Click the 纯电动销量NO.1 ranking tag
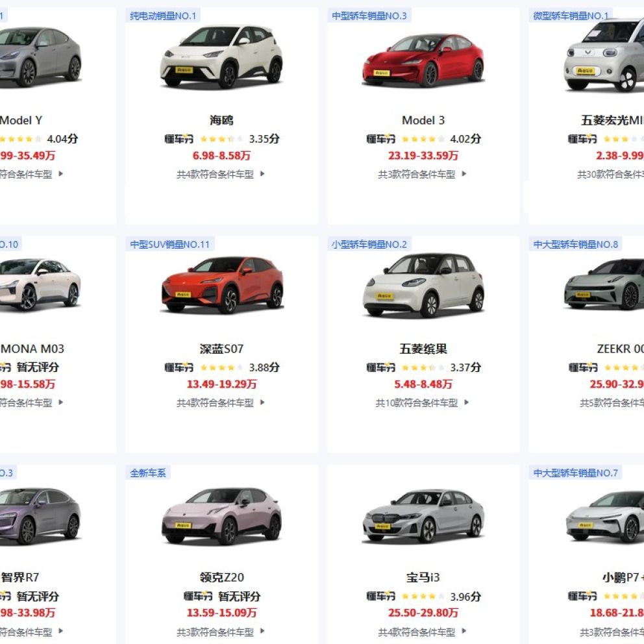644x644 pixels. coord(163,16)
